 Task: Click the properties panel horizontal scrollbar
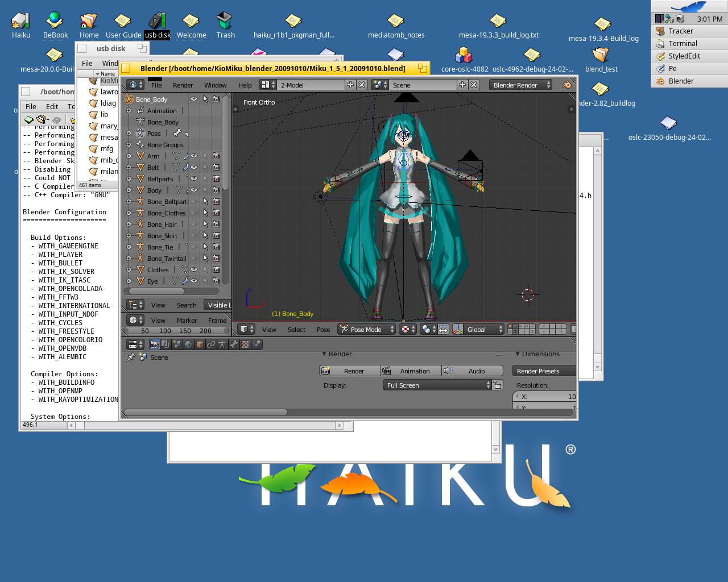(x=205, y=413)
